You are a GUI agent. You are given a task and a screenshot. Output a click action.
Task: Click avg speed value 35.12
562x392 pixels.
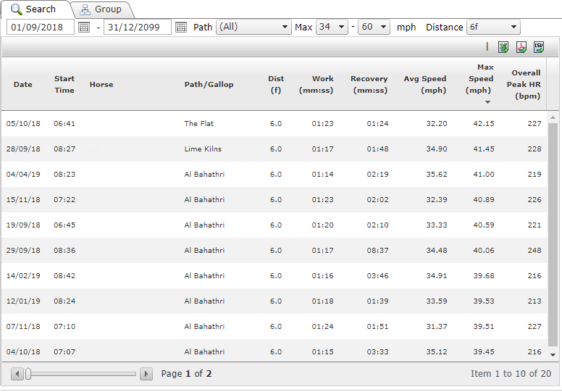(437, 352)
